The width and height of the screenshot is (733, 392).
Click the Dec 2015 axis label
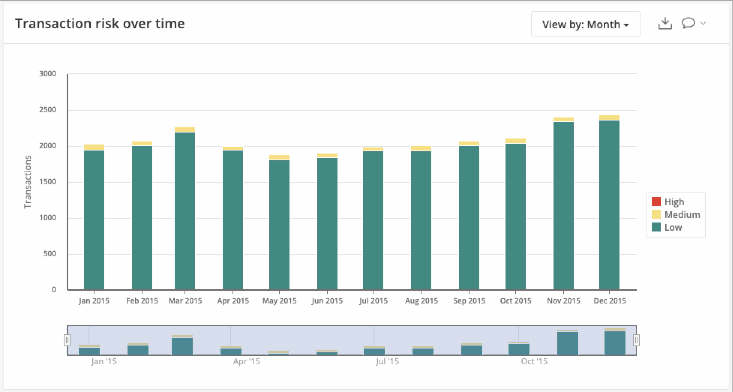610,301
